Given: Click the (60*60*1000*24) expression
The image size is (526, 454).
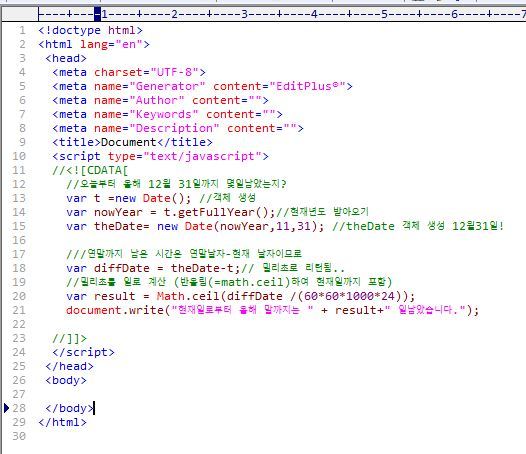Looking at the screenshot, I should [x=349, y=296].
